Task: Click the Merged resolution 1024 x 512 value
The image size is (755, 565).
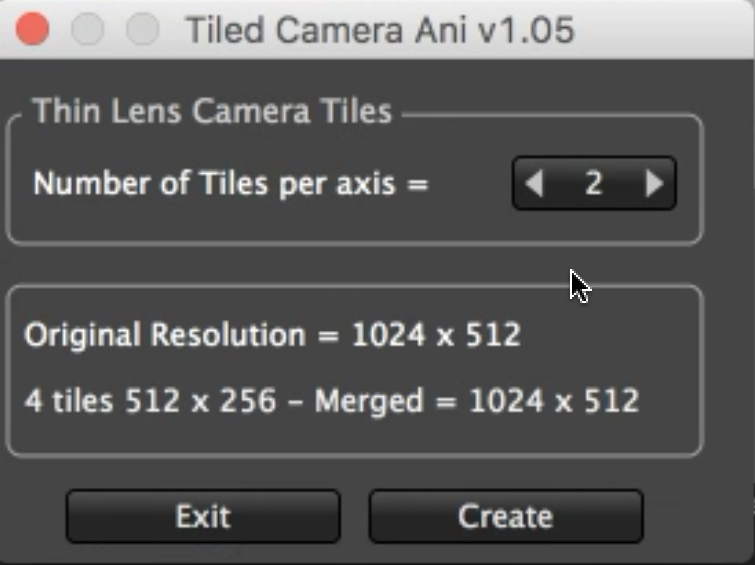Action: pyautogui.click(x=553, y=402)
